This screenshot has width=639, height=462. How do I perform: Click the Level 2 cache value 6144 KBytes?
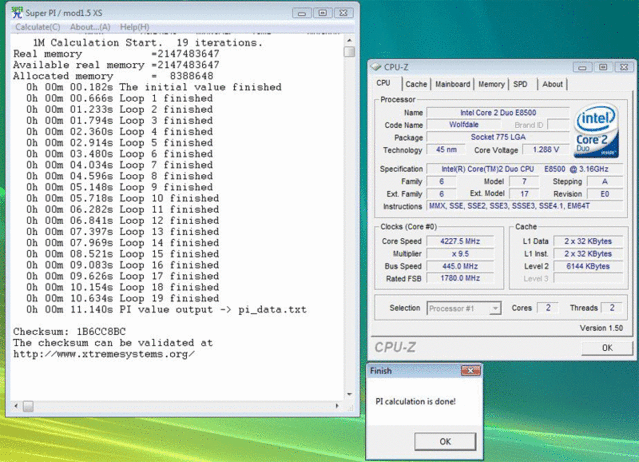coord(588,266)
